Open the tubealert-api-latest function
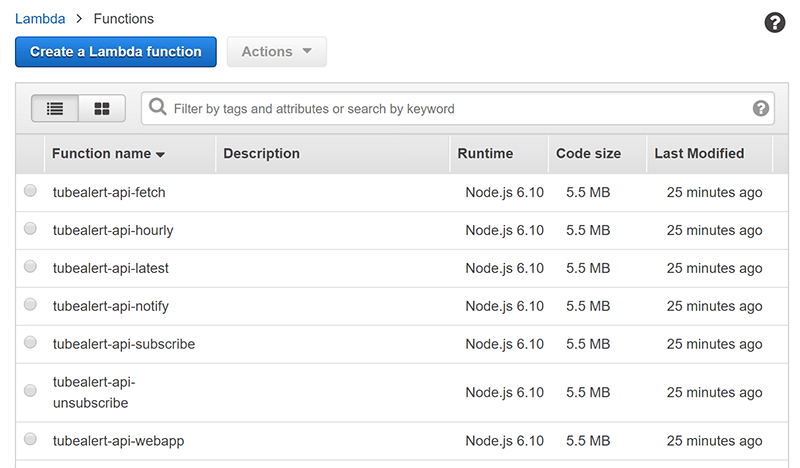The width and height of the screenshot is (800, 468). 111,268
